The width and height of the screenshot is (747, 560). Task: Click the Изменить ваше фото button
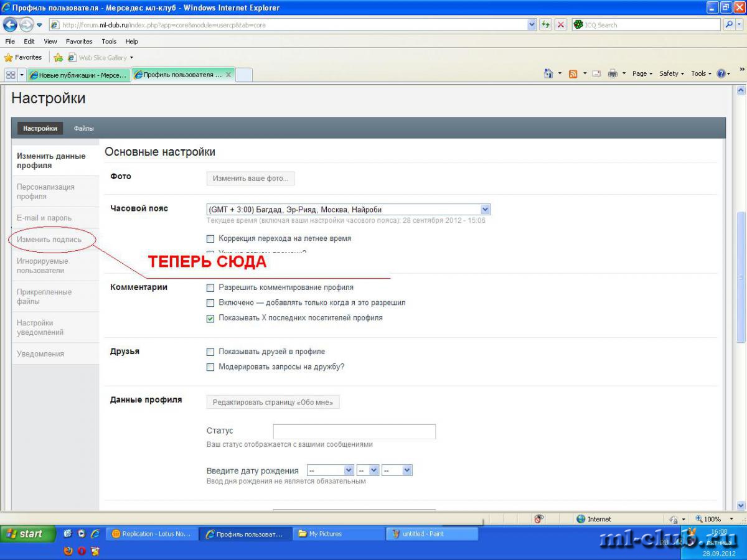tap(250, 179)
